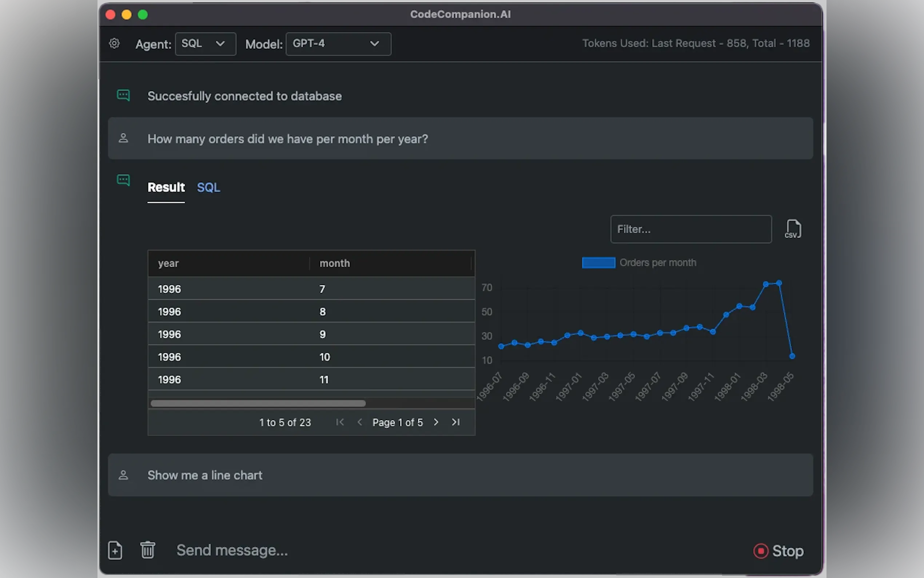Switch to the SQL tab
Image resolution: width=924 pixels, height=578 pixels.
[208, 187]
